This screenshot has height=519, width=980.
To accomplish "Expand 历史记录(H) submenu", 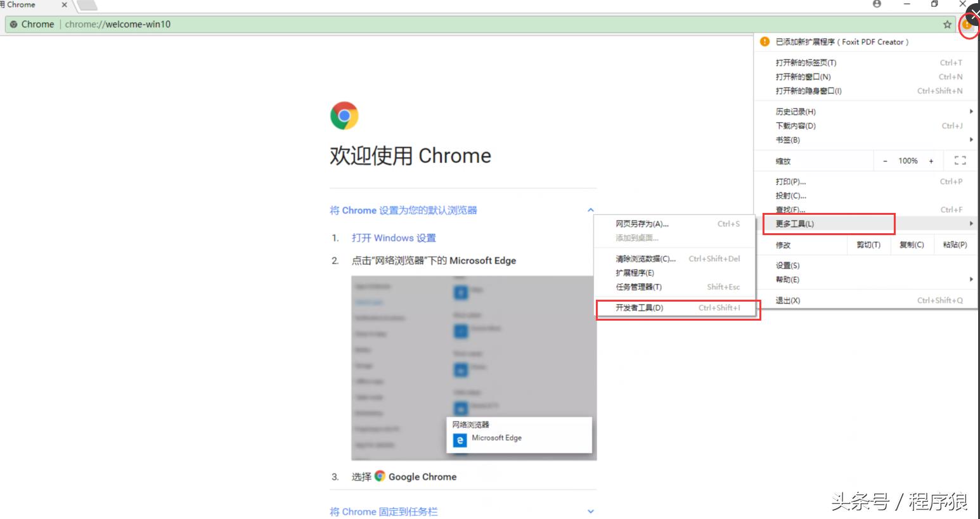I will pyautogui.click(x=866, y=112).
